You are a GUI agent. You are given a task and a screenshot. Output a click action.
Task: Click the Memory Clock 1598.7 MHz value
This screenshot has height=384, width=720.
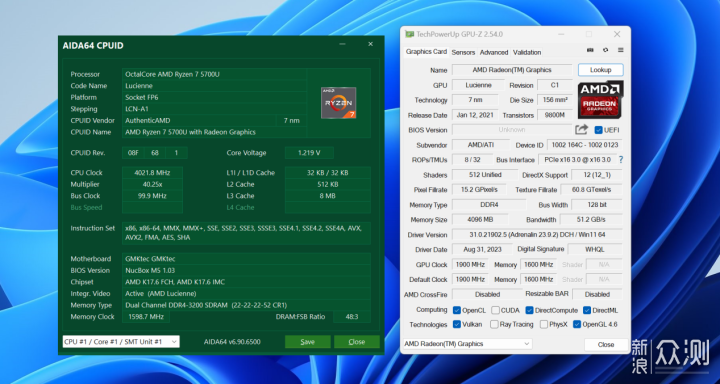(146, 316)
